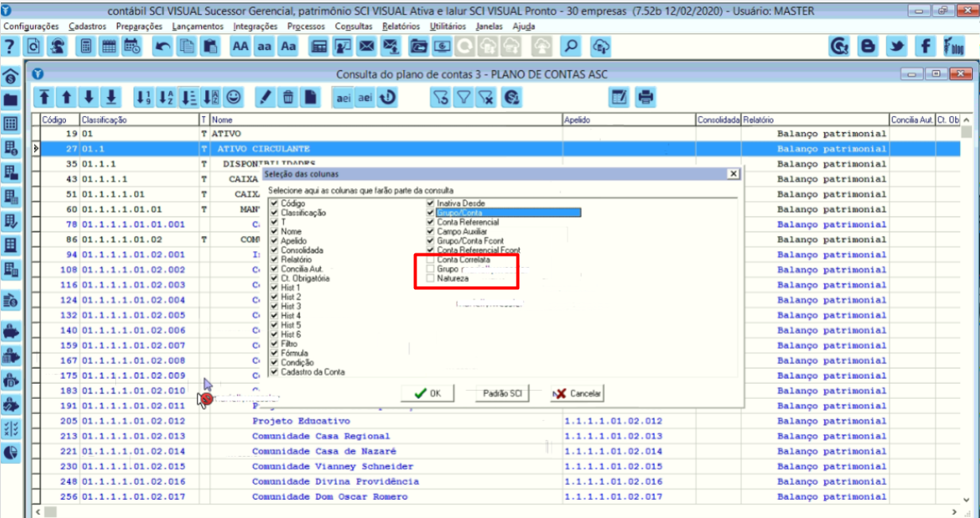
Task: Click the trash delete icon
Action: (289, 97)
